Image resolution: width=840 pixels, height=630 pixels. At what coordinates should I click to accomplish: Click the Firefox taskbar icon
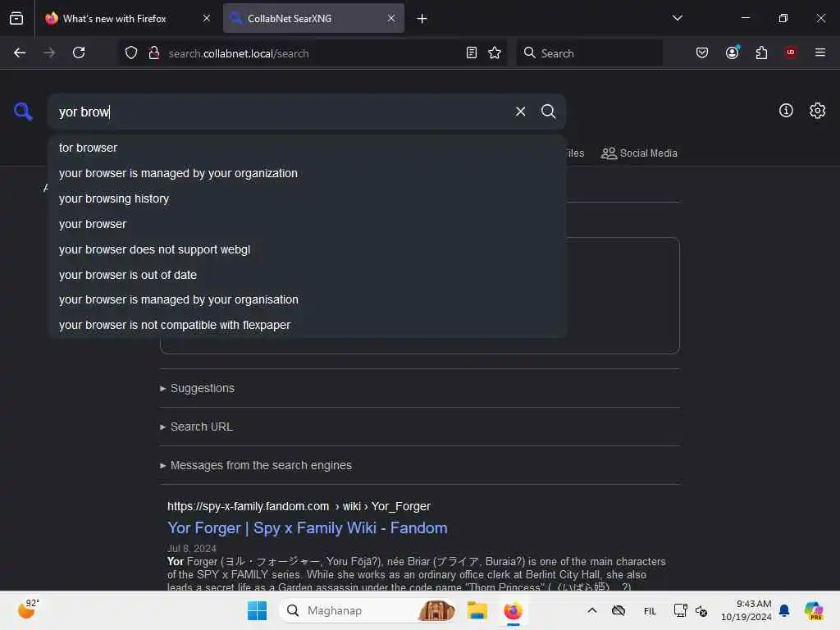[x=513, y=610]
